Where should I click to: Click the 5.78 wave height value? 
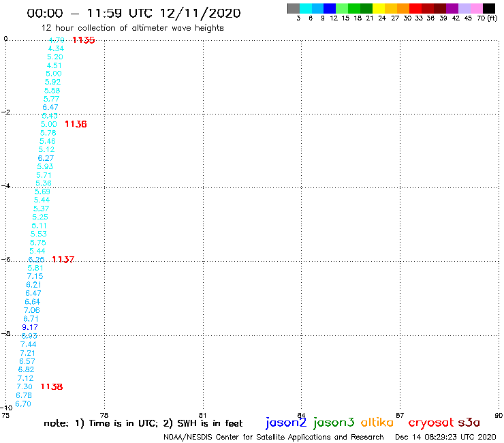(x=48, y=133)
